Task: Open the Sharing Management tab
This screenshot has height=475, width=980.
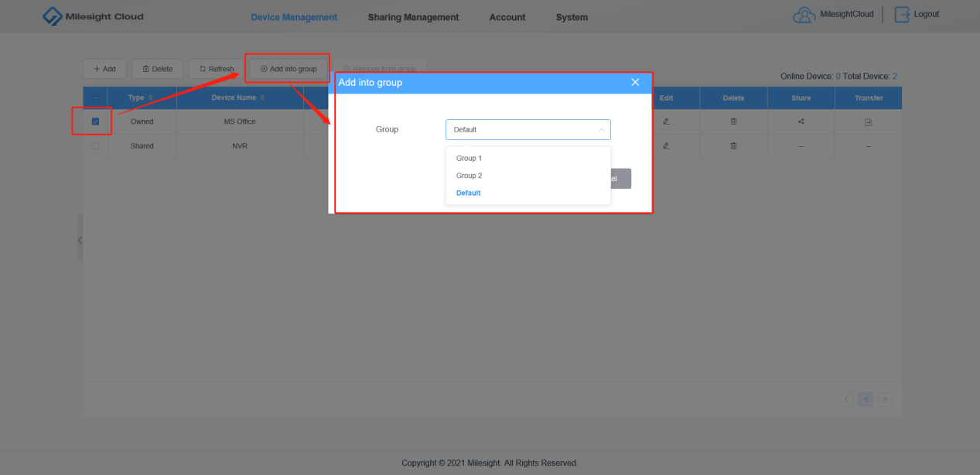Action: 413,17
